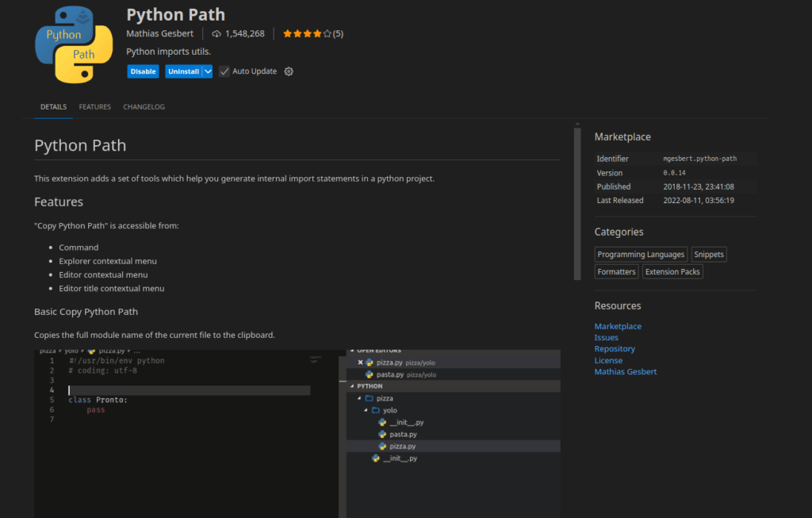Image resolution: width=812 pixels, height=518 pixels.
Task: Select the Extension Packs category tag
Action: (672, 272)
